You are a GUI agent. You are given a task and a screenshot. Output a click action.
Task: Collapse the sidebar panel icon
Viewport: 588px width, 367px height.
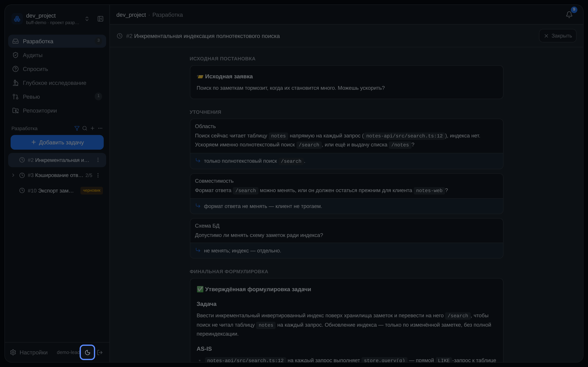coord(100,19)
